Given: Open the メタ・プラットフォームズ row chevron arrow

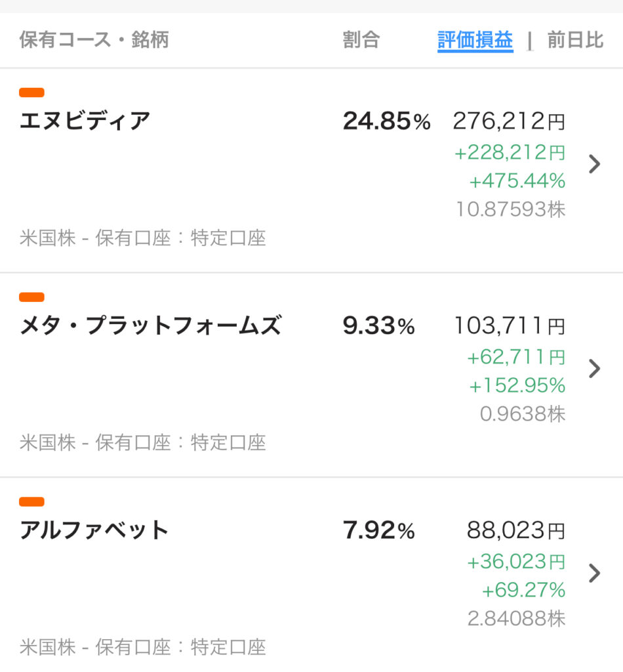Looking at the screenshot, I should pos(594,369).
